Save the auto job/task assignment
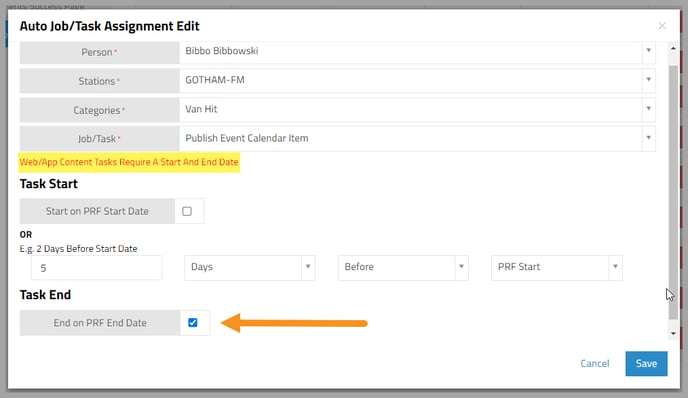The image size is (688, 398). (x=646, y=363)
